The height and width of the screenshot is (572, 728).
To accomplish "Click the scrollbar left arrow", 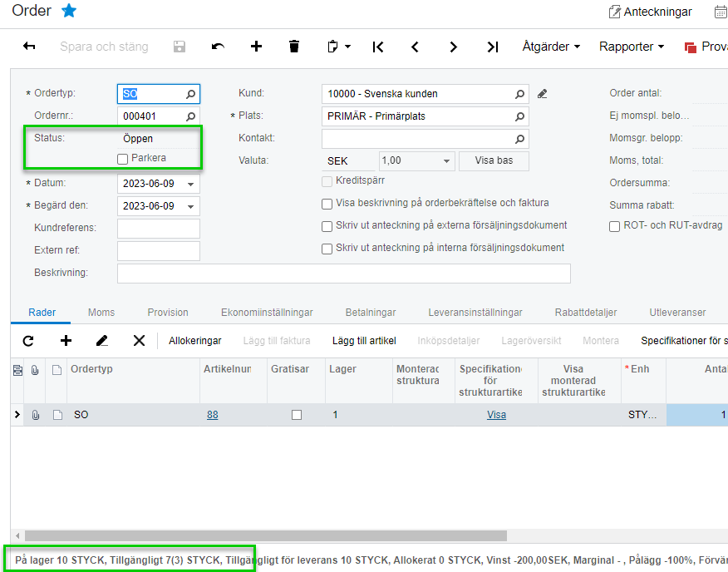I will click(x=17, y=535).
